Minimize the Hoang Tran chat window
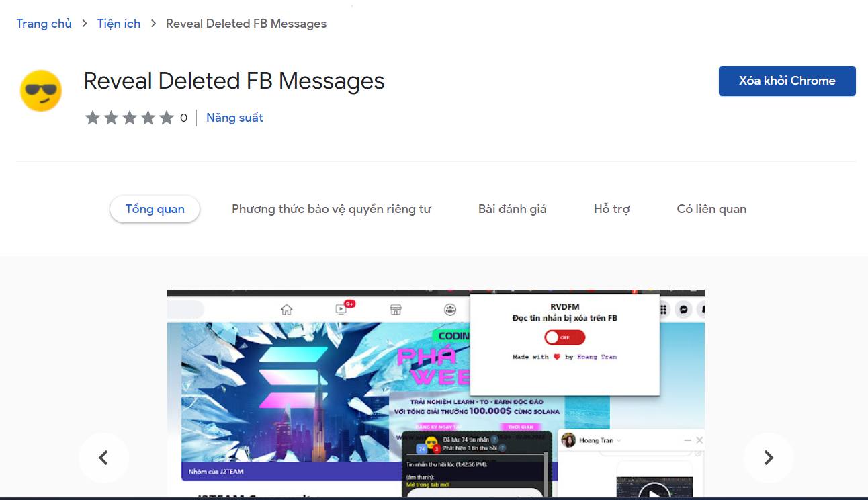Viewport: 868px width, 500px height. [x=688, y=440]
